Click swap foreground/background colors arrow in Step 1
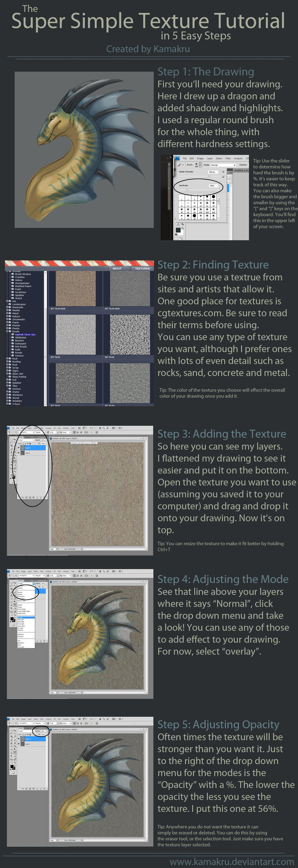Viewport: 298px width, 868px height. click(183, 228)
